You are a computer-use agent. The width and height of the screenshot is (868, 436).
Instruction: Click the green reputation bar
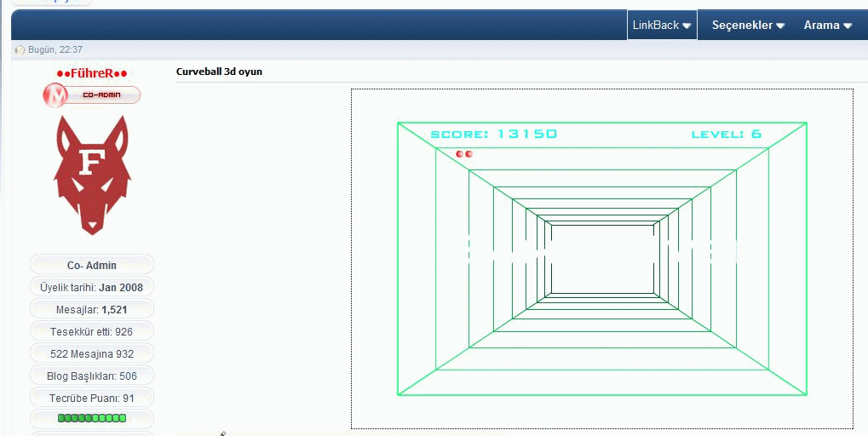(x=92, y=418)
